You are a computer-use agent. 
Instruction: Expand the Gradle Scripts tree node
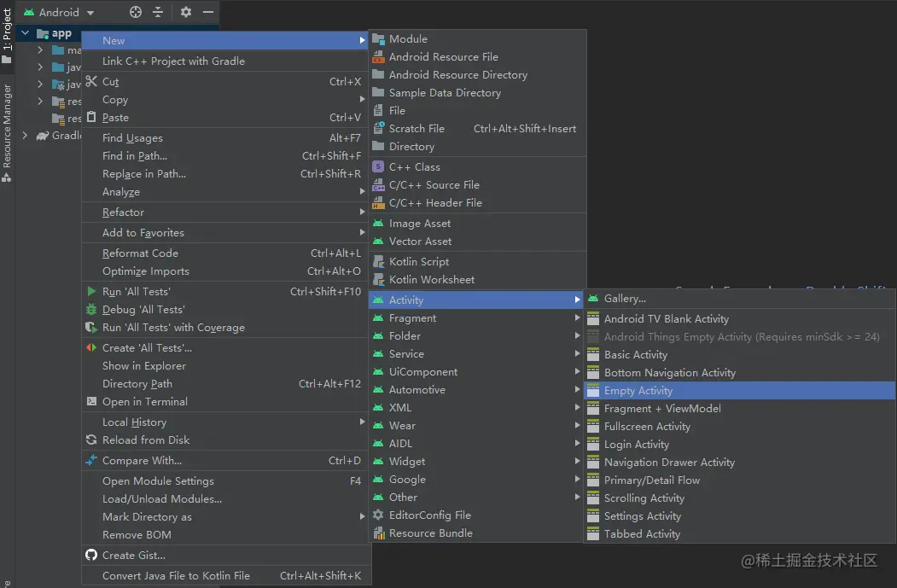tap(25, 136)
